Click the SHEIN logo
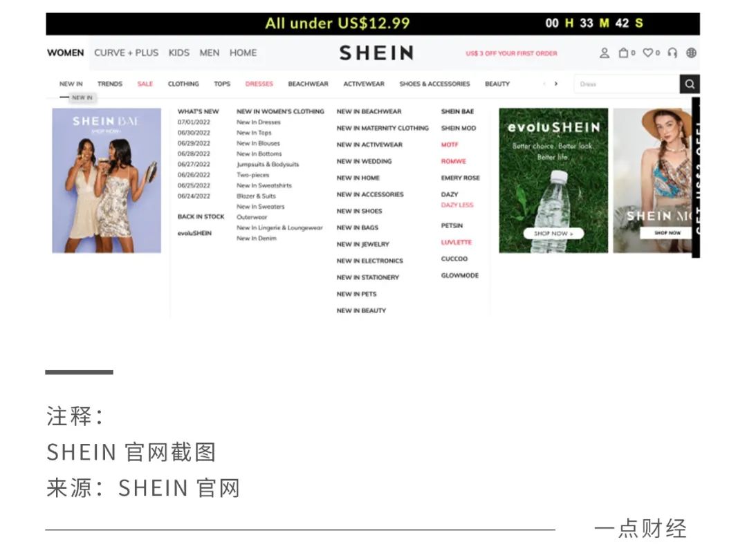 (x=376, y=53)
